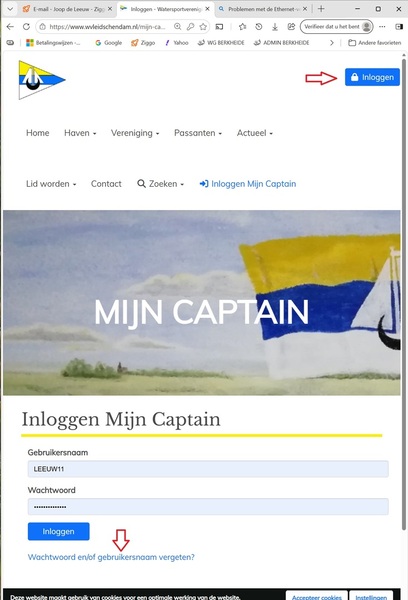
Task: Open the Contact menu item
Action: point(106,184)
